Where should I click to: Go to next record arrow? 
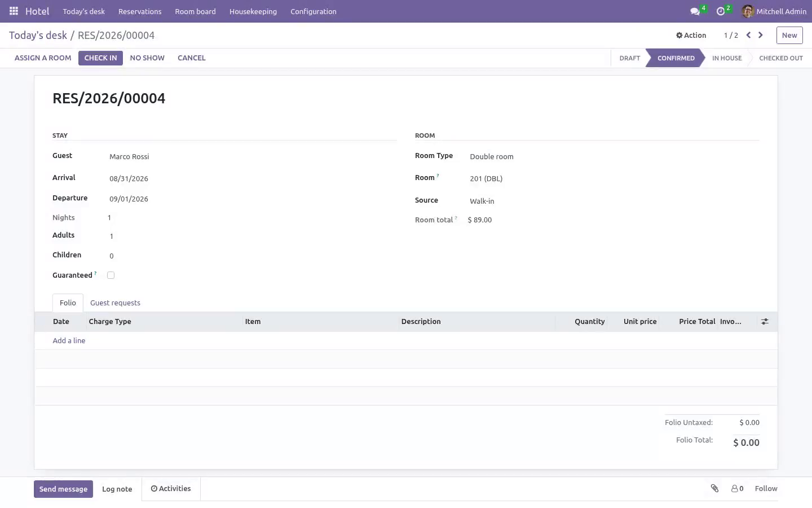[x=761, y=35]
